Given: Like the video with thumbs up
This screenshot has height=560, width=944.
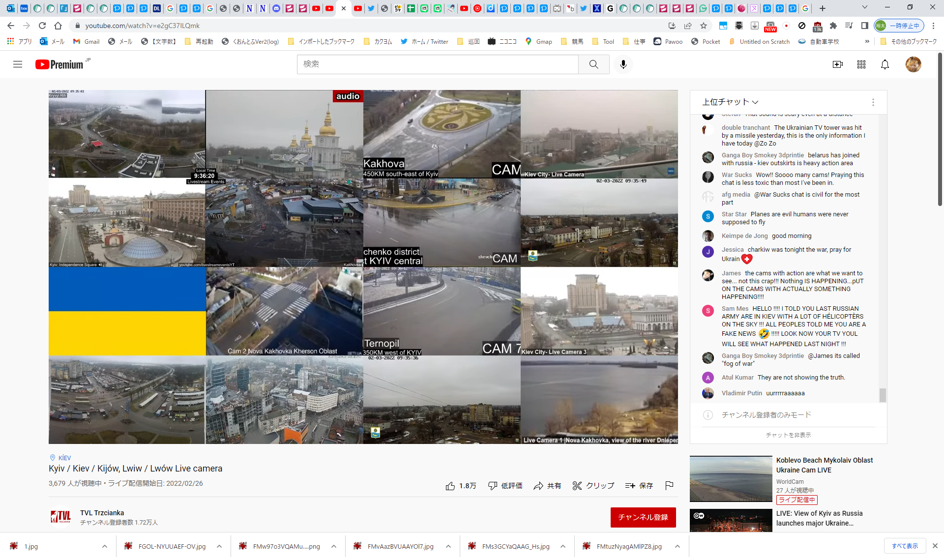Looking at the screenshot, I should point(460,486).
